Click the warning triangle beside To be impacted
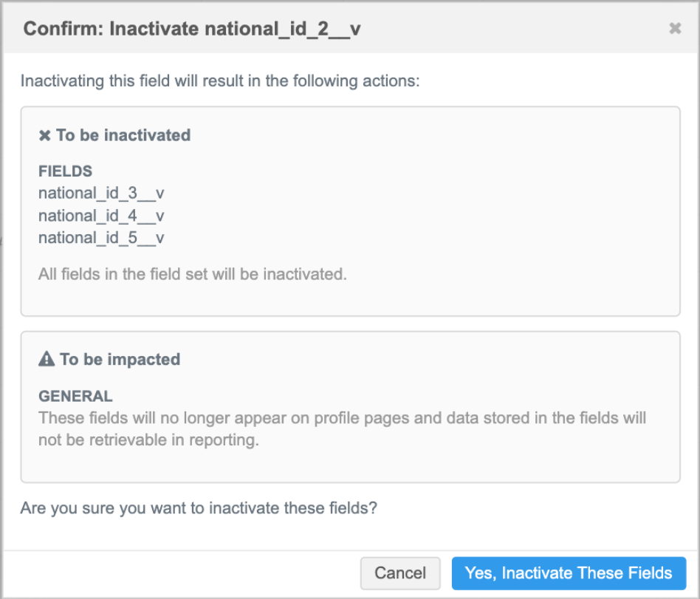This screenshot has width=700, height=599. click(47, 360)
